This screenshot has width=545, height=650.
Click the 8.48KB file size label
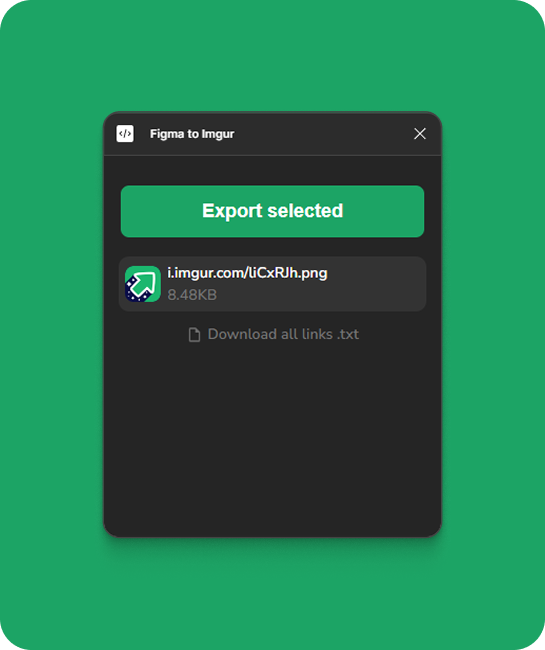pos(192,295)
